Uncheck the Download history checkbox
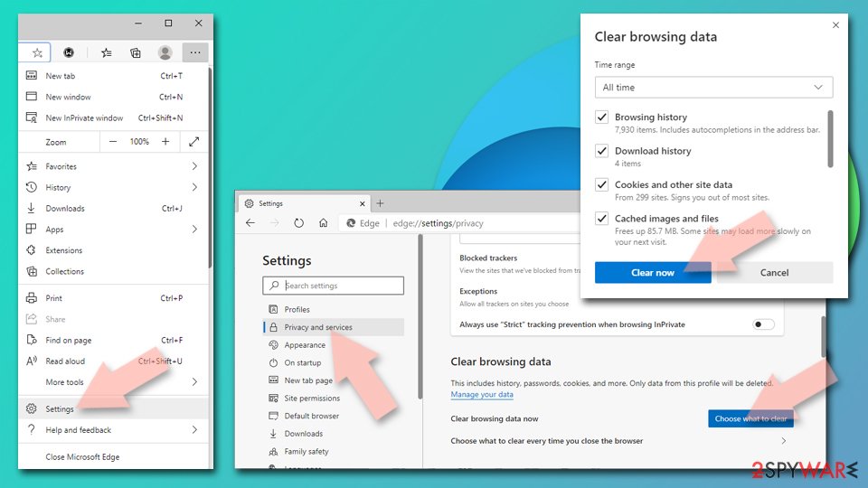Screen dimensions: 868x488 click(602, 151)
